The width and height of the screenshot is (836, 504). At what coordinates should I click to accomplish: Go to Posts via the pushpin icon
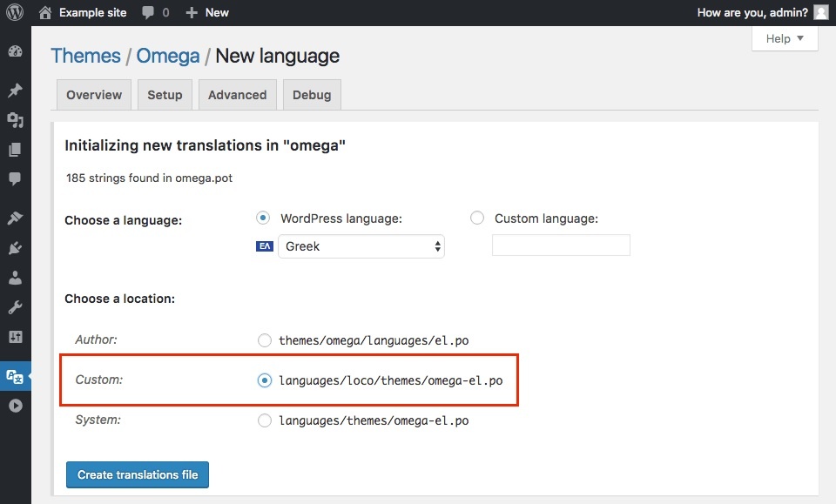tap(15, 91)
